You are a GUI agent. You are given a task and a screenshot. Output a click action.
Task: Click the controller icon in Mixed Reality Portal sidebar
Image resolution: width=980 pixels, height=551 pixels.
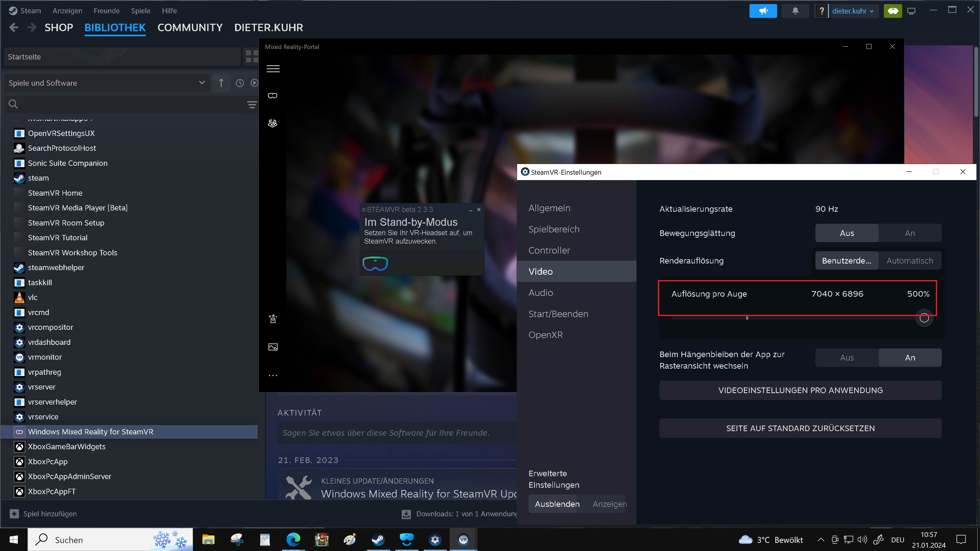(273, 123)
